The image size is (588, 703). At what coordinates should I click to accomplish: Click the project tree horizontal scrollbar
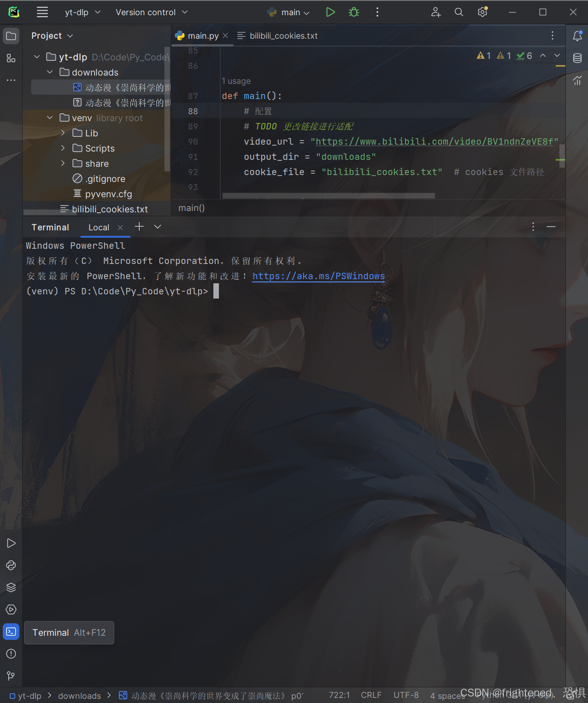[x=50, y=212]
